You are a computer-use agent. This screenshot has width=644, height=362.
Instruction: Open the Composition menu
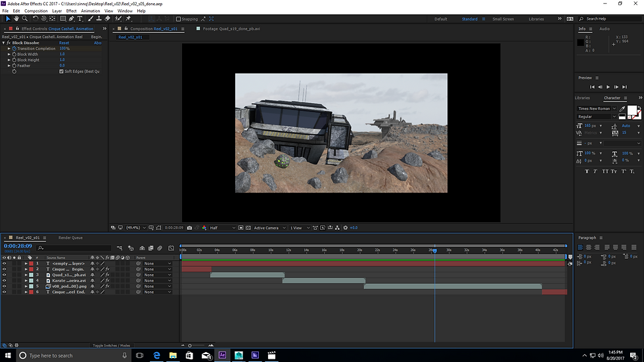click(35, 11)
